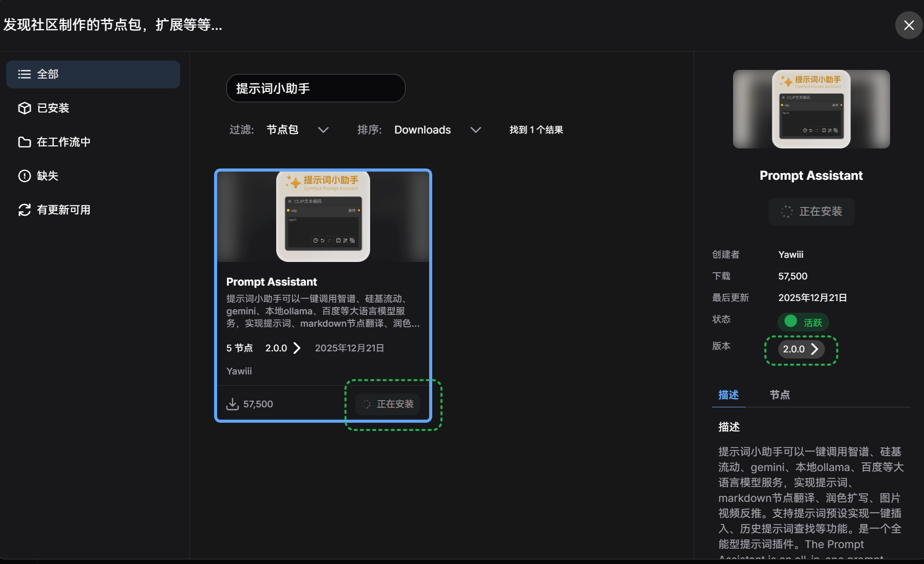924x564 pixels.
Task: Switch to the 节点 tab
Action: click(x=780, y=395)
